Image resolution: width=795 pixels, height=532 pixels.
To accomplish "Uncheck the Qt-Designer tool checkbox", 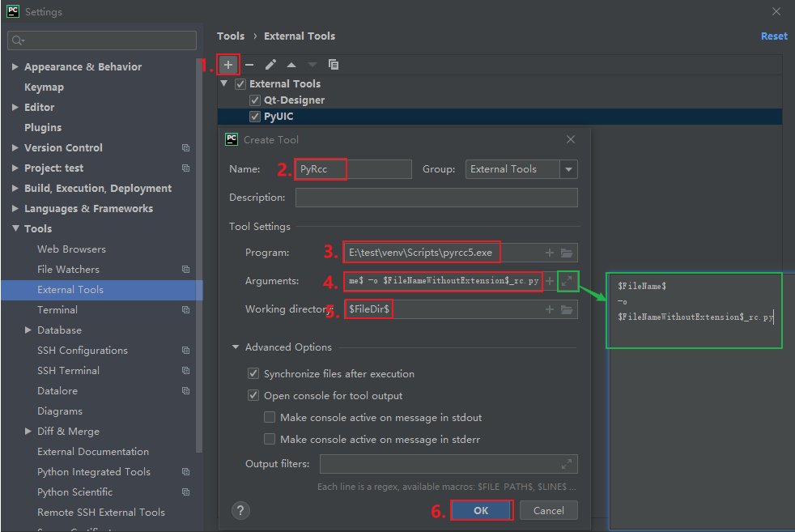I will point(255,100).
